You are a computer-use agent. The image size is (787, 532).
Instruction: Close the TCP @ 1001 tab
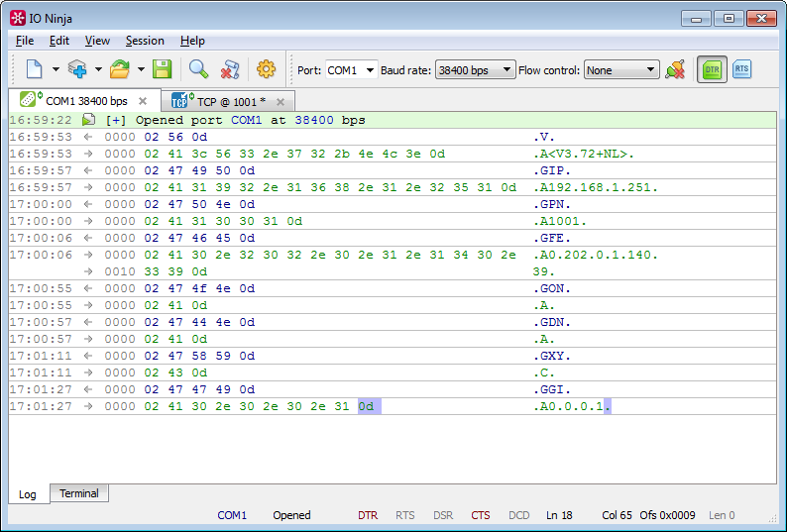coord(281,102)
